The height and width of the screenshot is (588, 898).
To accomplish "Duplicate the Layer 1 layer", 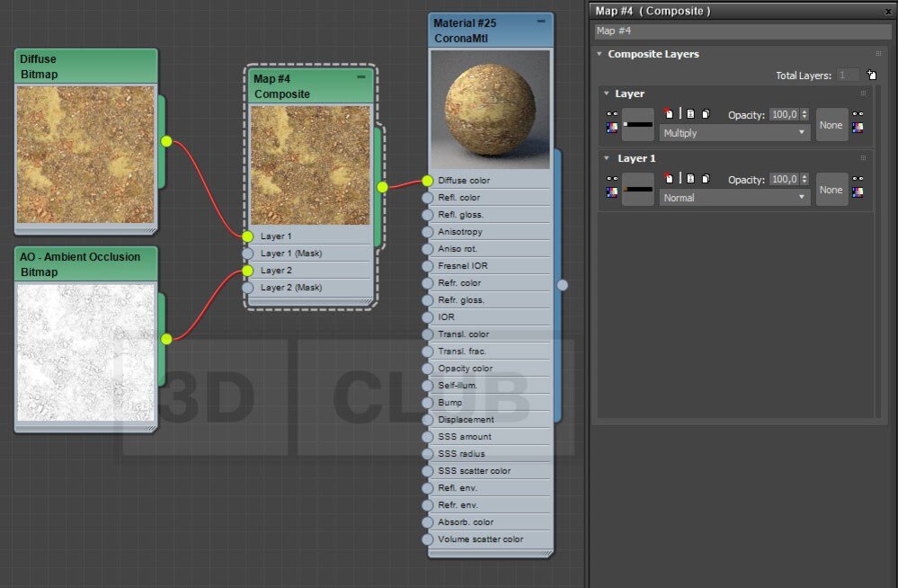I will pyautogui.click(x=707, y=179).
